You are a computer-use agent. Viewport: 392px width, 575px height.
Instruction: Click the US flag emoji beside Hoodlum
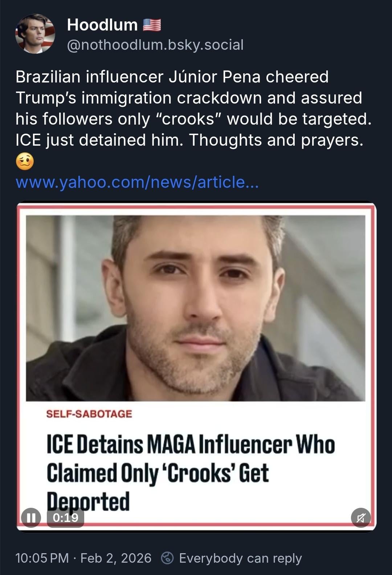152,25
